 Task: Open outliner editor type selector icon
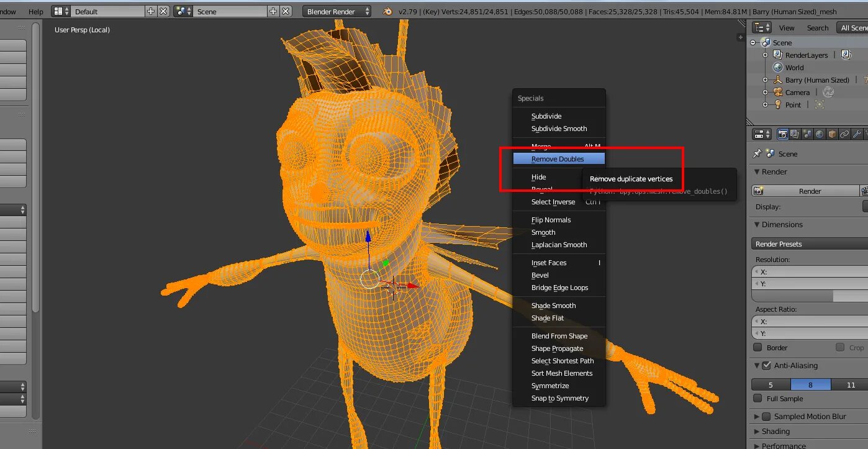click(762, 27)
